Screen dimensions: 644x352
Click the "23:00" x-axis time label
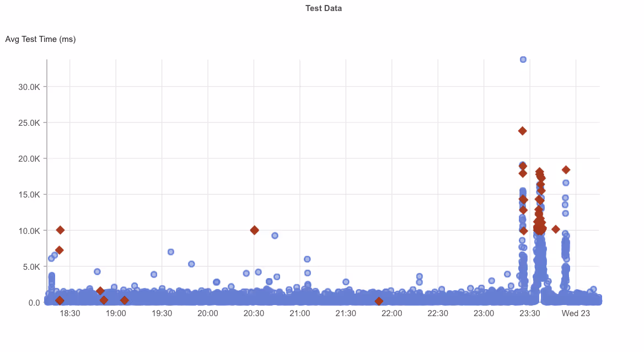tap(484, 313)
